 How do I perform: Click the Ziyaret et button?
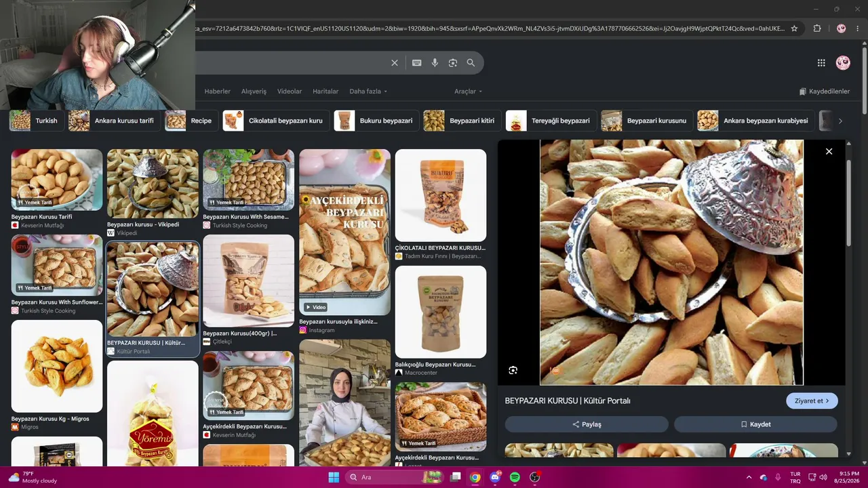tap(812, 401)
